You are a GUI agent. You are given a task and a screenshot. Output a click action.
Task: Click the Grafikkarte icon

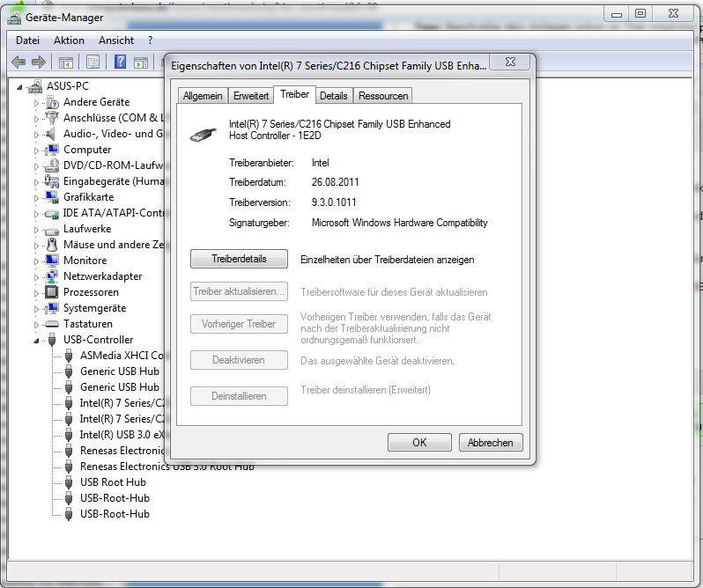(x=52, y=197)
